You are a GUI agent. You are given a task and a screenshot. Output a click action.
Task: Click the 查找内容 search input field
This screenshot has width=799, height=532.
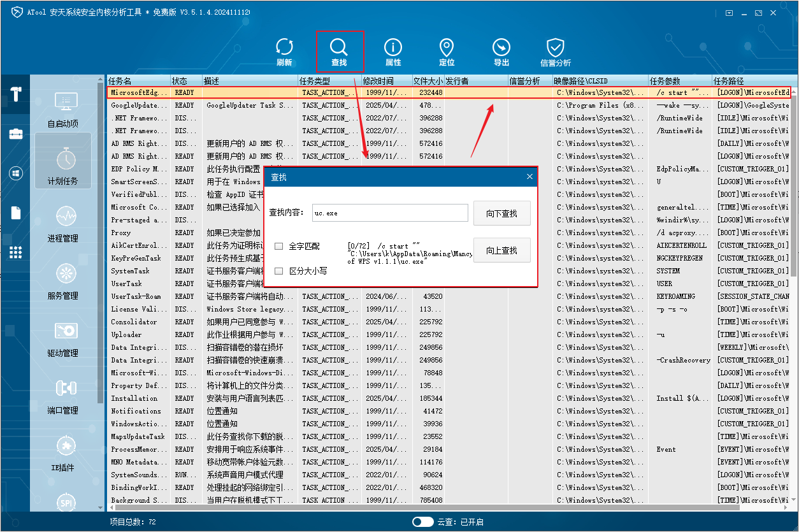click(390, 213)
